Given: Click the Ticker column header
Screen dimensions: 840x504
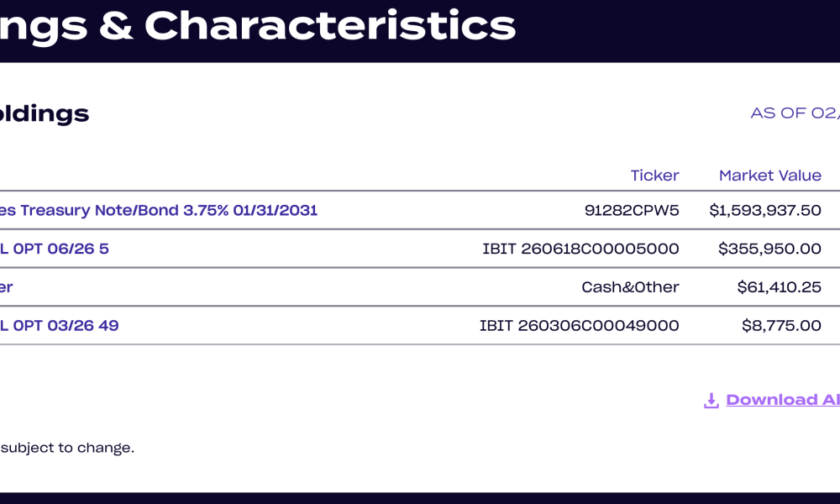Looking at the screenshot, I should [x=654, y=176].
